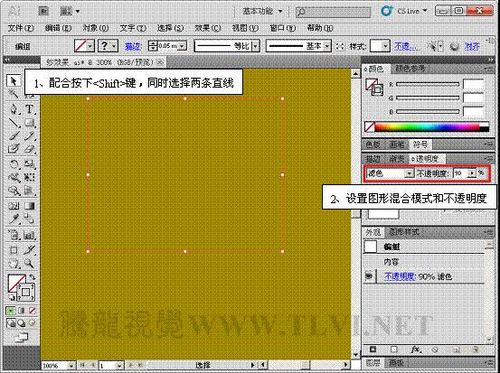
Task: Select the Rotate tool
Action: pyautogui.click(x=14, y=164)
